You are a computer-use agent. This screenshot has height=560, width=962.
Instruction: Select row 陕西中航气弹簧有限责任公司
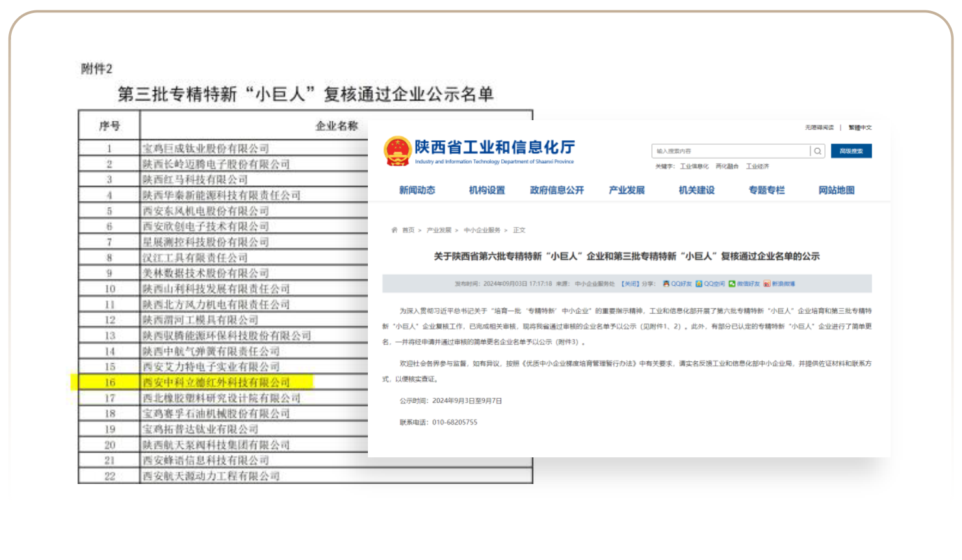[x=211, y=351]
